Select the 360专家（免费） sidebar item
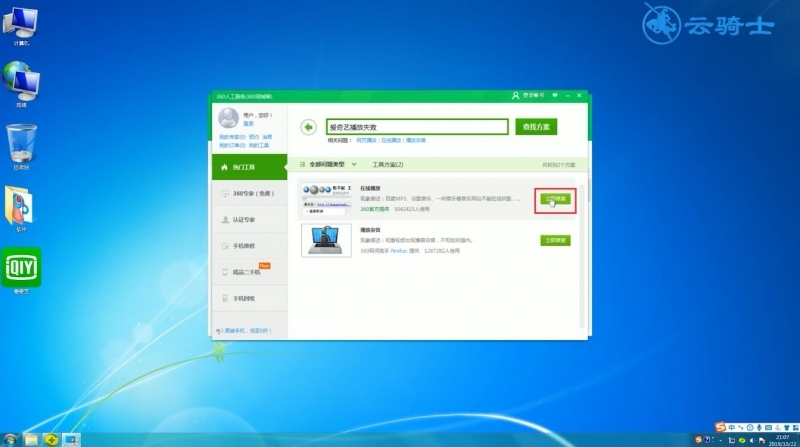The height and width of the screenshot is (447, 800). [249, 193]
